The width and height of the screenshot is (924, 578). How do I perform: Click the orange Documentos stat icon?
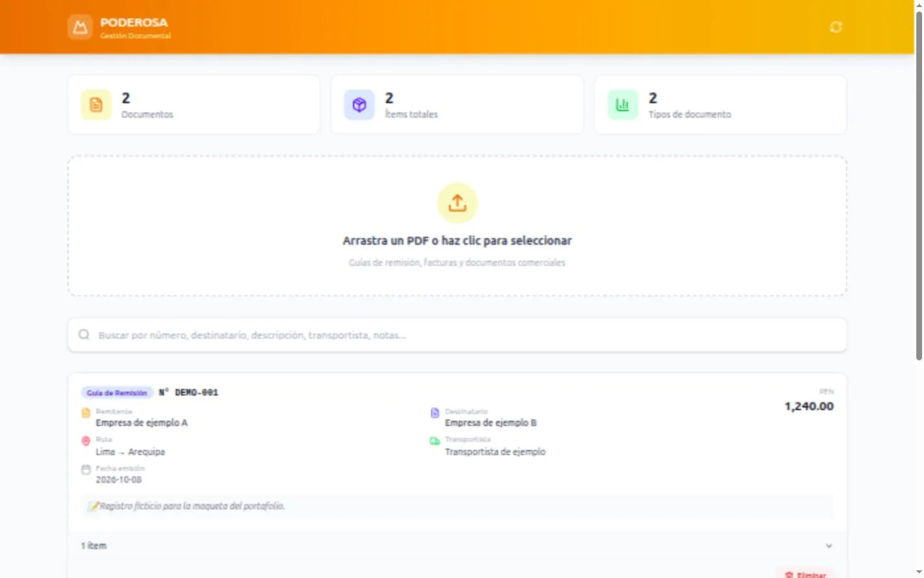[96, 104]
